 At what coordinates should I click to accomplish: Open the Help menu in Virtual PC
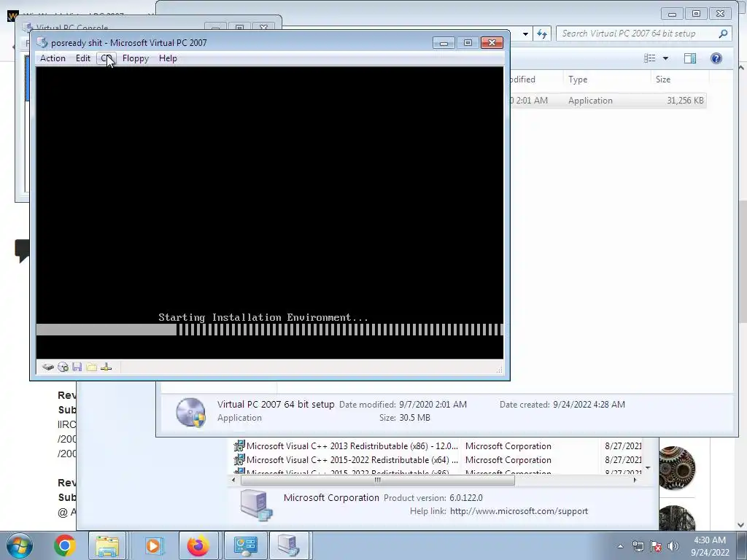pos(168,58)
